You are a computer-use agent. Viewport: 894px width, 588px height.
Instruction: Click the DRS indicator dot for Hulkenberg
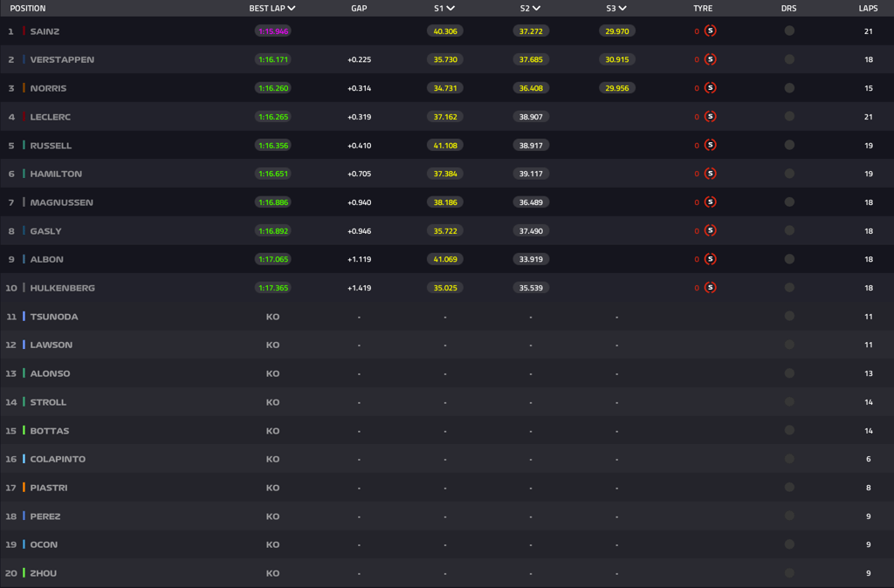point(789,287)
